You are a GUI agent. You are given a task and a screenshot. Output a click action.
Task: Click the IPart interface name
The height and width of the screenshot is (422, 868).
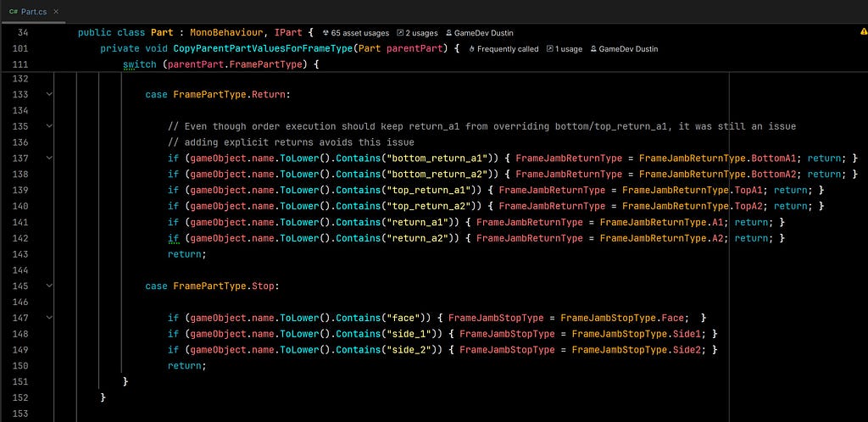(x=288, y=33)
